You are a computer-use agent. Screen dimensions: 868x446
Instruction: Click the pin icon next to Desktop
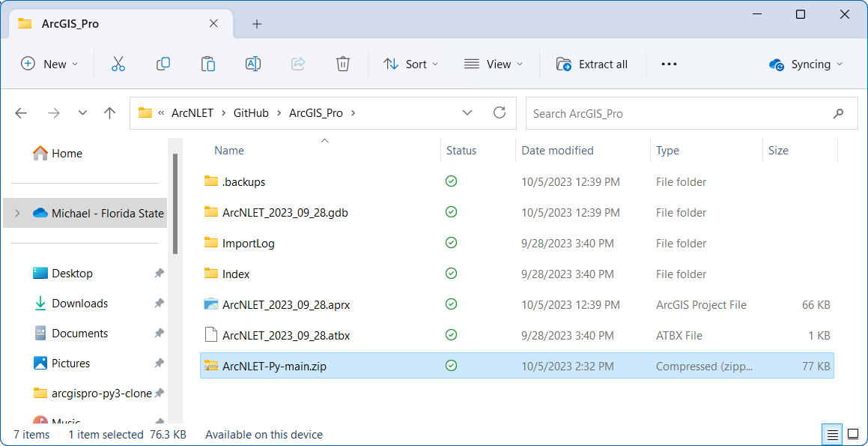[x=159, y=273]
